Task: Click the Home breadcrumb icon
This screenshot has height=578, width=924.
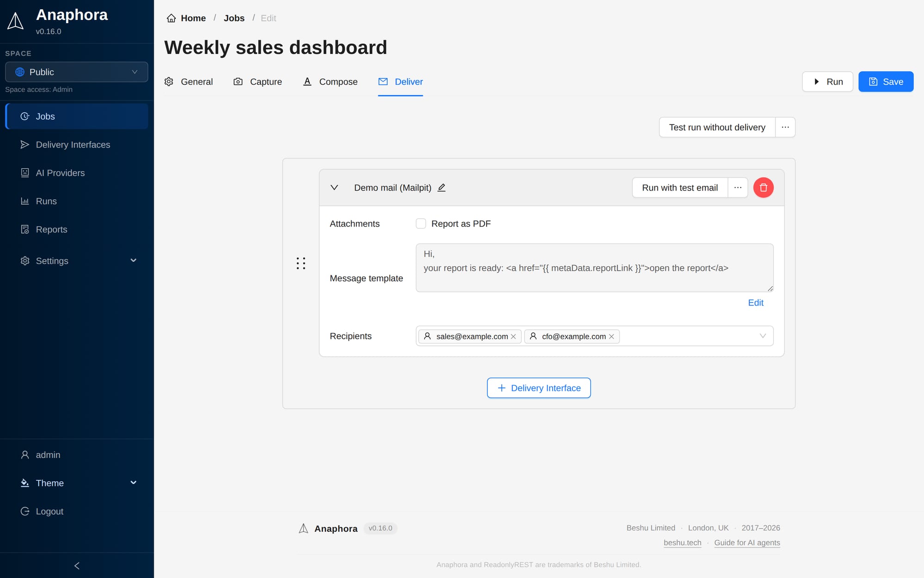Action: coord(171,18)
